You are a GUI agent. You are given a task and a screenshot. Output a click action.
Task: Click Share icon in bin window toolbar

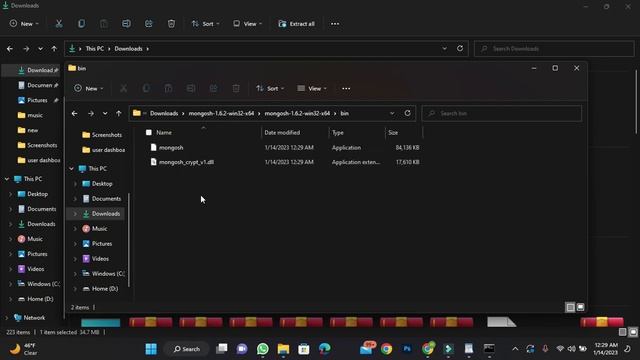click(213, 88)
